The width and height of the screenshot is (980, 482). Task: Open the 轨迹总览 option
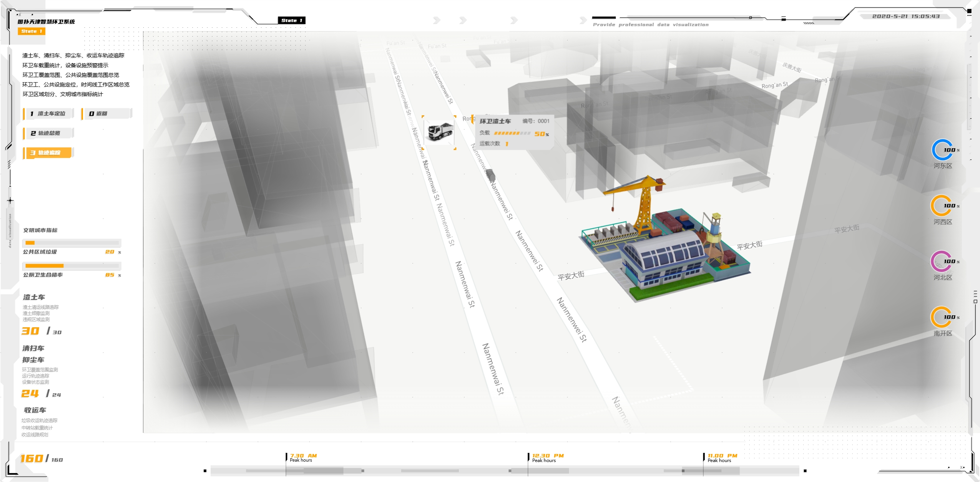(x=48, y=133)
